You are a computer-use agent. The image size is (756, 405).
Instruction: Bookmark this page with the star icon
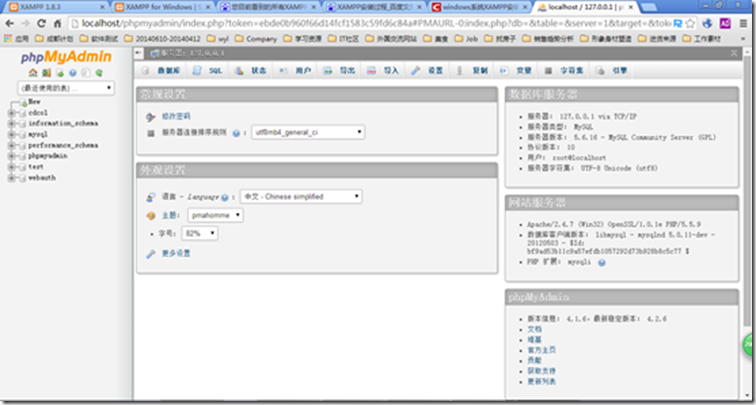[690, 23]
